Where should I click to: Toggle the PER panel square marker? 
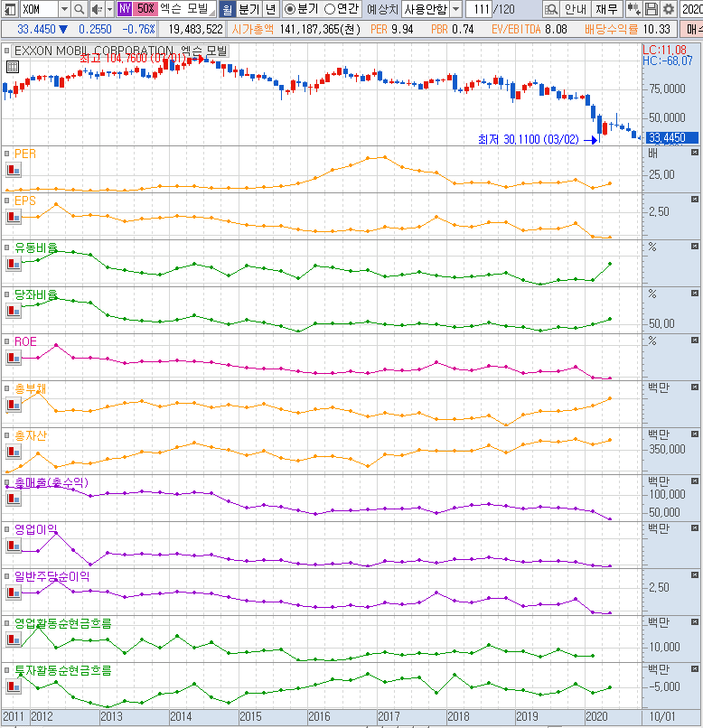pos(7,154)
